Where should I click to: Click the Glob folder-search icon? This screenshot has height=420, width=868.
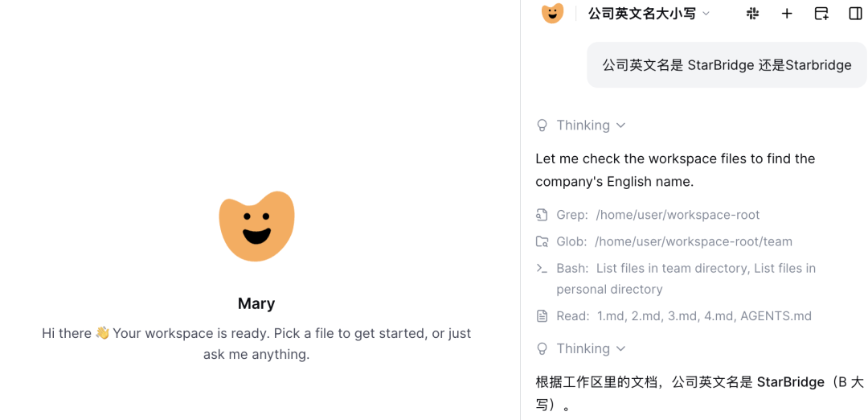[x=542, y=241]
